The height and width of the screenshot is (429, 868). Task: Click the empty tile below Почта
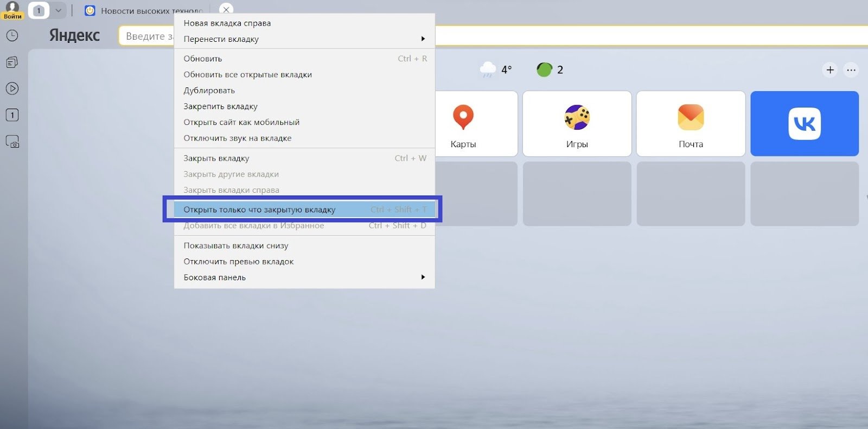pos(691,193)
